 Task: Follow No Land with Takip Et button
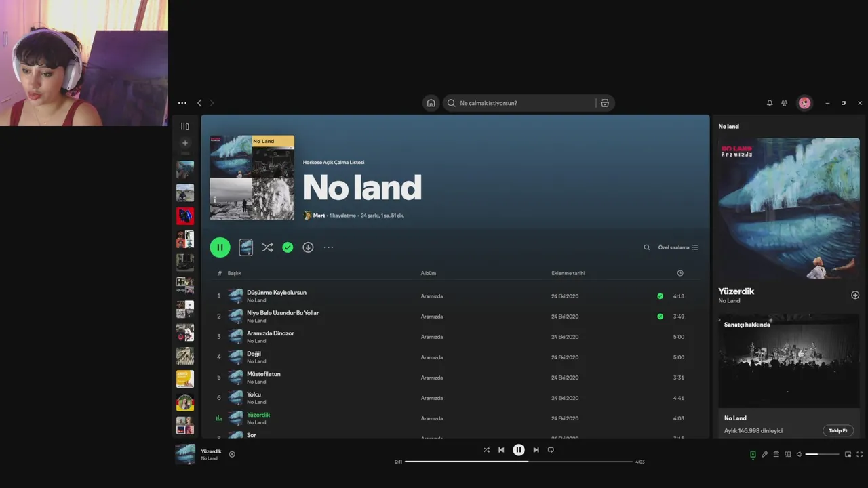pos(838,430)
